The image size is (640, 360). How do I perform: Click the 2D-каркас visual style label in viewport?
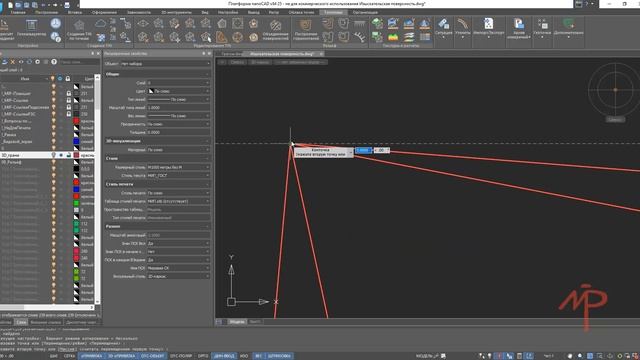[x=260, y=62]
